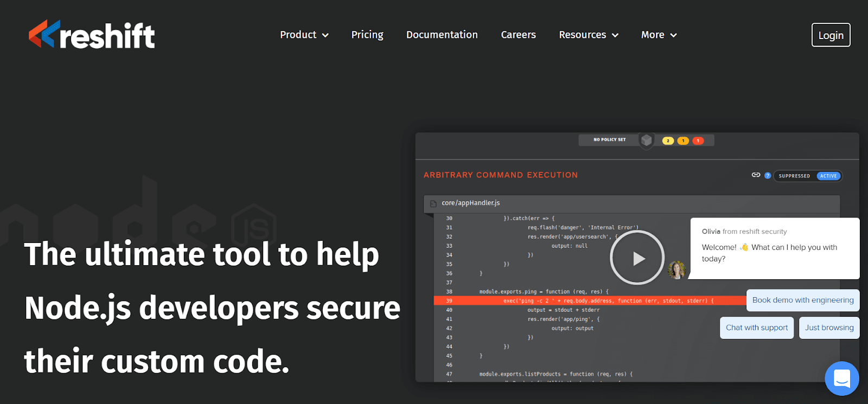Click Olivia's avatar photo

pyautogui.click(x=676, y=270)
